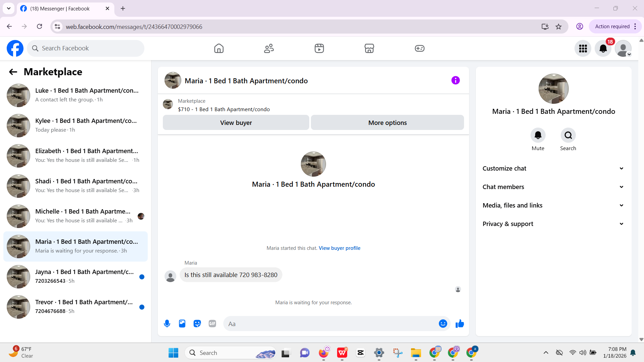The image size is (644, 362).
Task: Open the $710 apartment listing link
Action: point(224,109)
